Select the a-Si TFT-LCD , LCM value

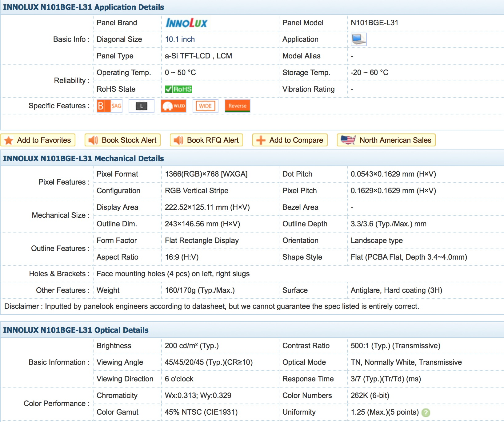(x=198, y=56)
